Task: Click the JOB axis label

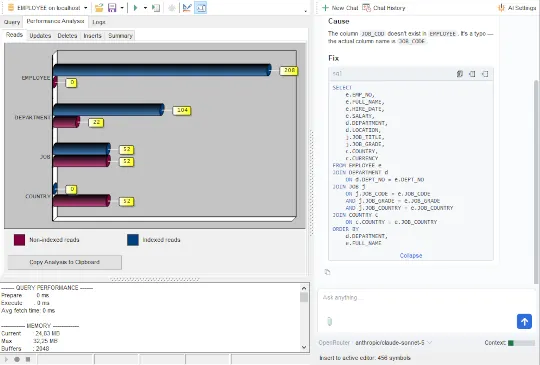Action: tap(45, 157)
